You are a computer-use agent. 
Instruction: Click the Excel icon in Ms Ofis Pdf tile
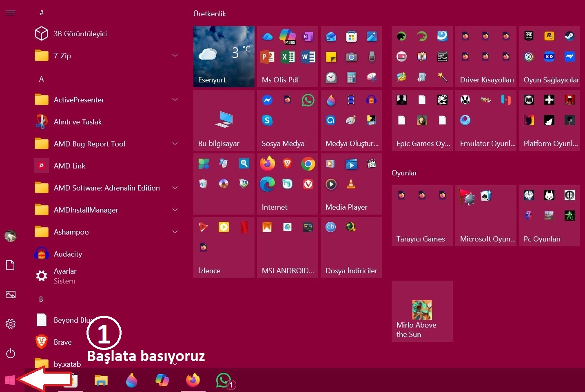tap(288, 57)
